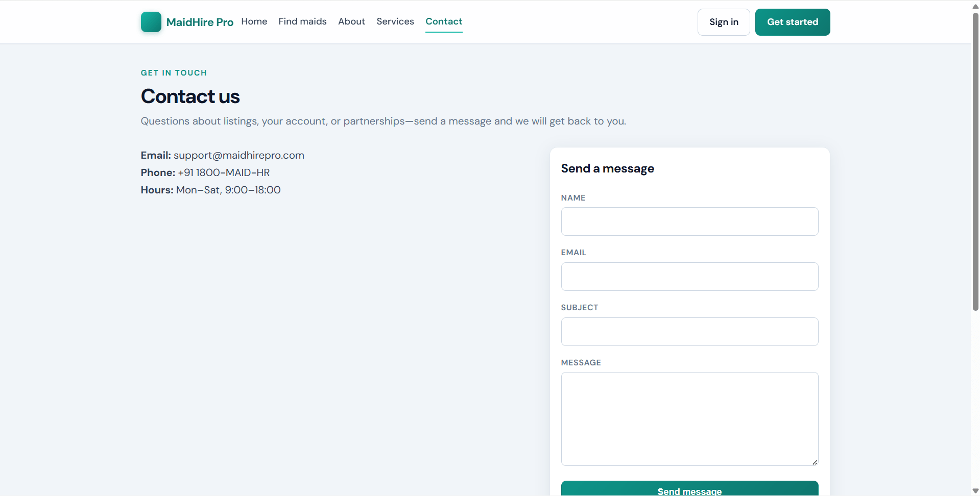Screen dimensions: 980x496
Task: Focus the Subject input field
Action: pyautogui.click(x=689, y=332)
